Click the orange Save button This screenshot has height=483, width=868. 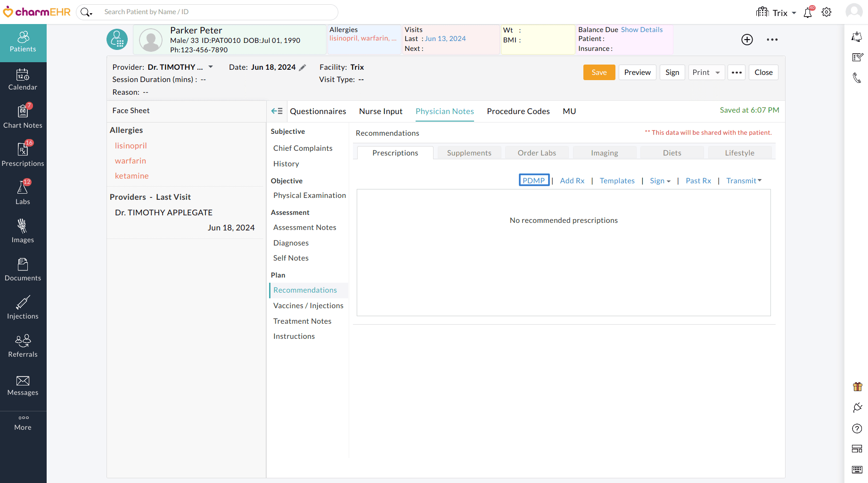[x=599, y=73]
